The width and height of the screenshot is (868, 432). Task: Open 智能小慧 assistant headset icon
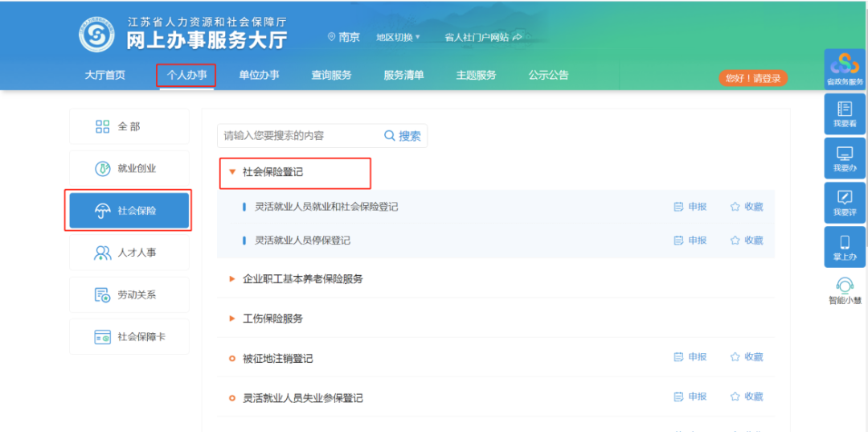click(845, 286)
